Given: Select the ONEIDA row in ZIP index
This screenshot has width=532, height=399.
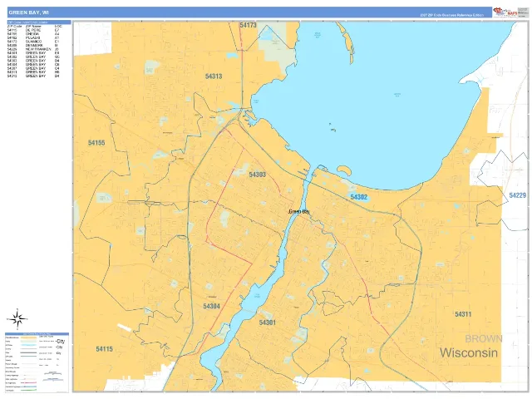Looking at the screenshot, I should (x=33, y=34).
